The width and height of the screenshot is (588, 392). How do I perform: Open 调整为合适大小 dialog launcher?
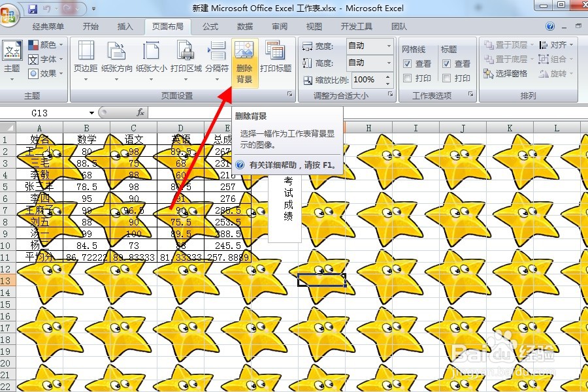pos(391,94)
